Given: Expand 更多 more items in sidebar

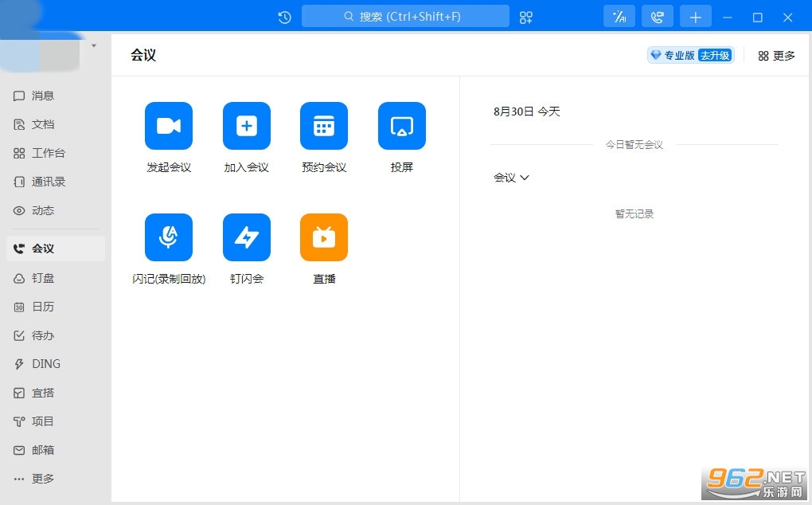Looking at the screenshot, I should tap(56, 479).
